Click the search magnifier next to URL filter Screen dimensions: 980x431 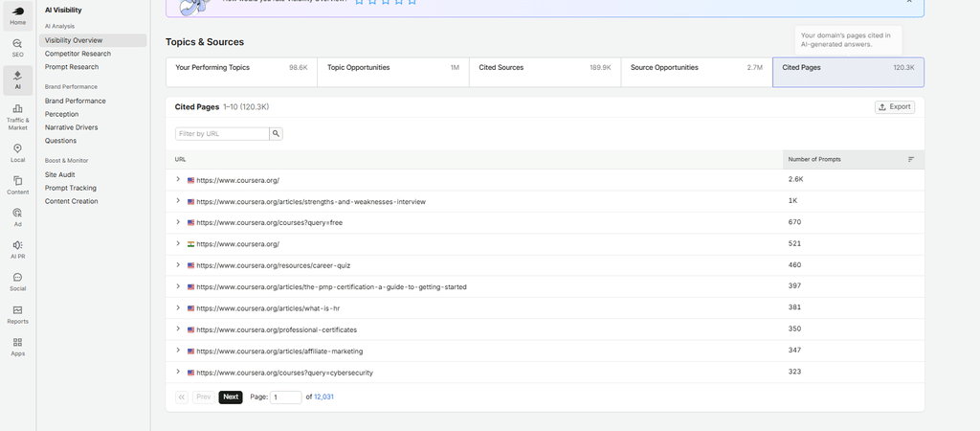(276, 134)
